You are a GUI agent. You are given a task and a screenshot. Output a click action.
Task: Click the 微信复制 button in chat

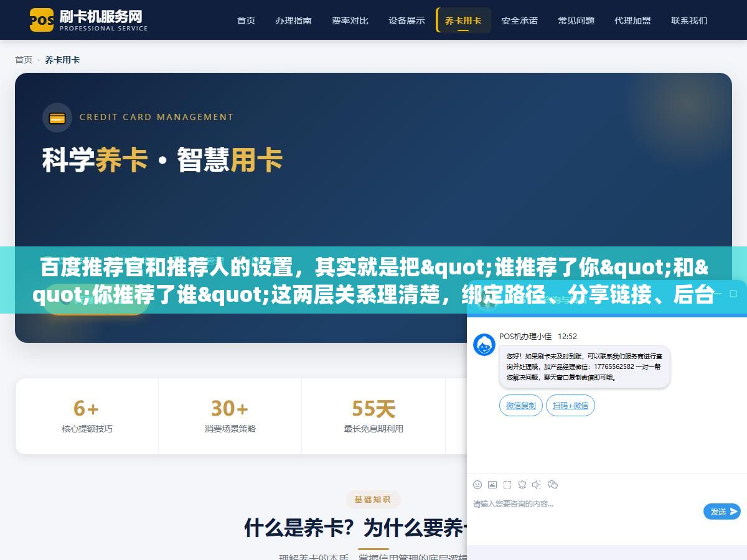pos(520,406)
